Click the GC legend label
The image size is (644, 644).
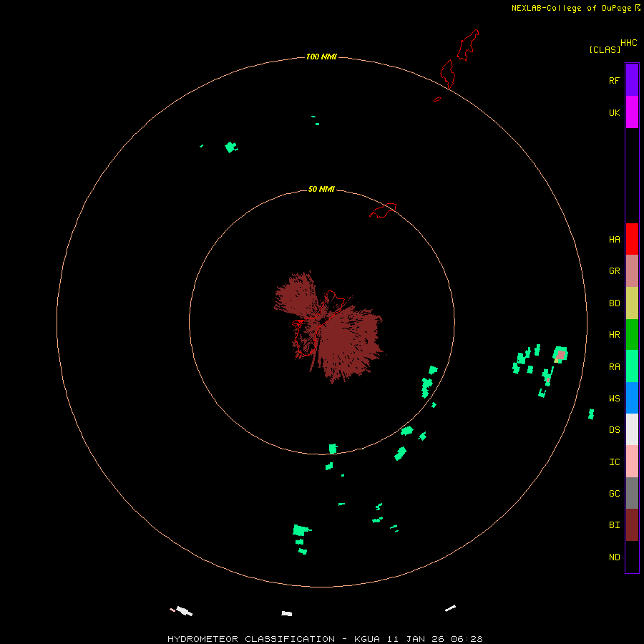coord(614,493)
